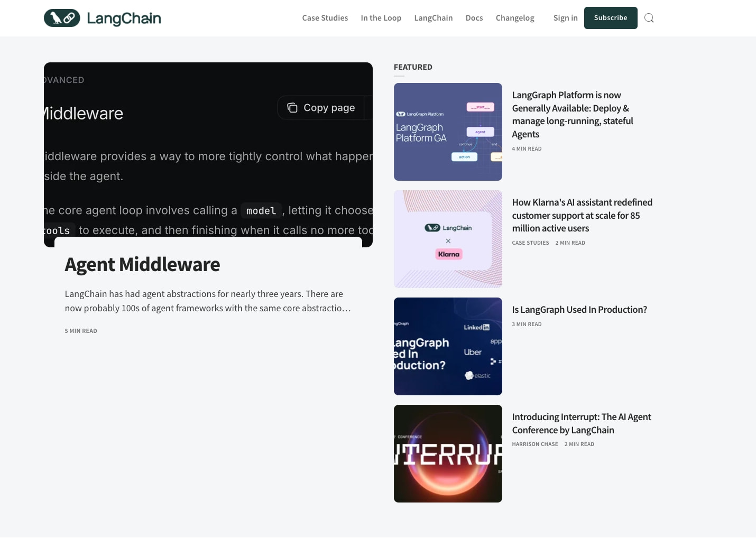This screenshot has height=557, width=756.
Task: Open the Agent Middleware cover image
Action: 208,155
